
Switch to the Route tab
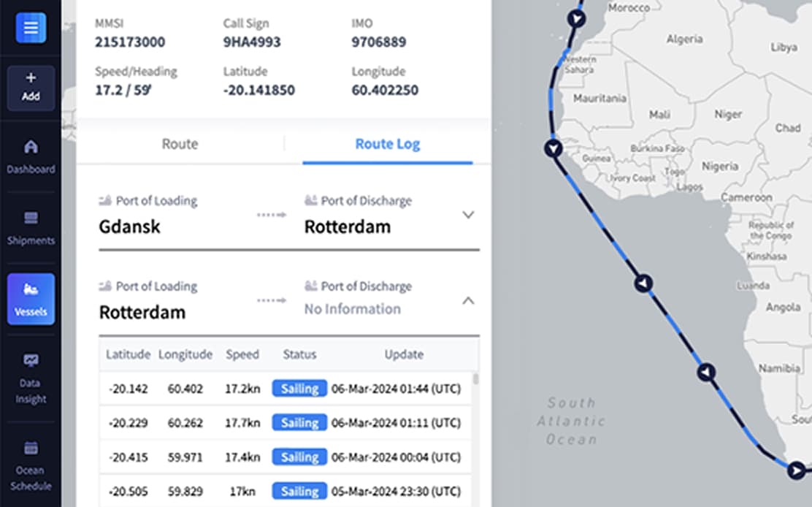(x=180, y=144)
